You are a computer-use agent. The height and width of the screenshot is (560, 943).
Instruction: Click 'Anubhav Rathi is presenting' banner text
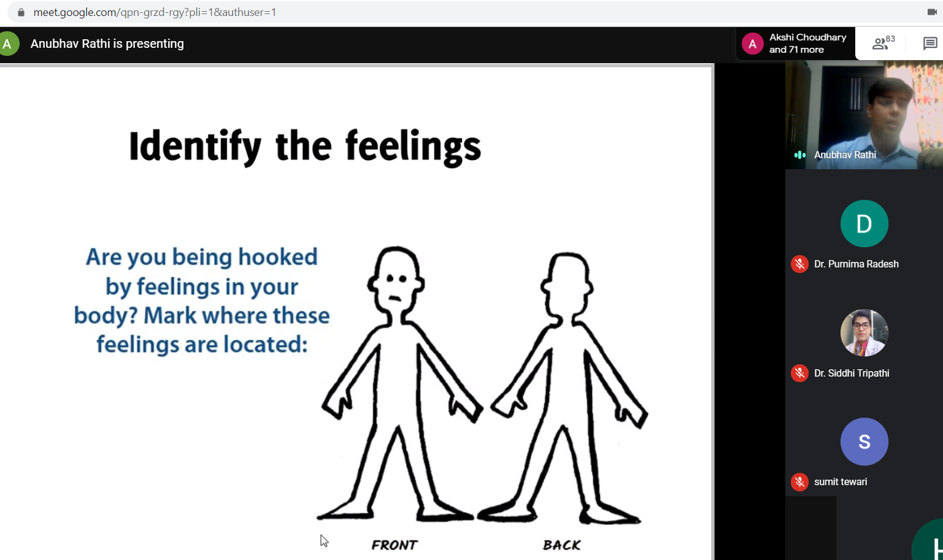(107, 44)
